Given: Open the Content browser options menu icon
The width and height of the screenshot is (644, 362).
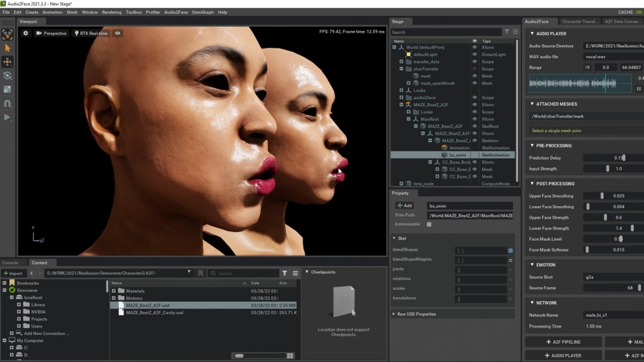Looking at the screenshot, I should point(296,273).
